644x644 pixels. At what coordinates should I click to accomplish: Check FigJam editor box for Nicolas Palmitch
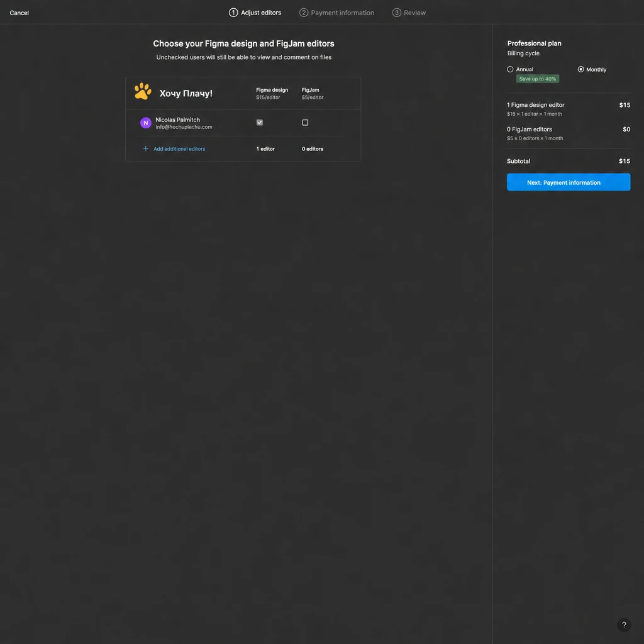305,123
